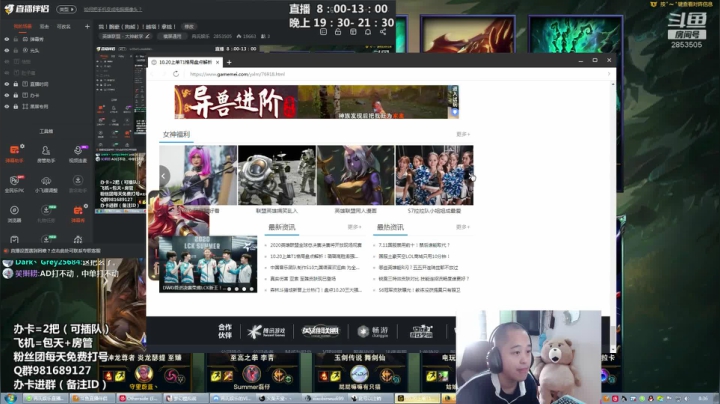Click the bell icon under the broadcast schedule
This screenshot has width=720, height=404.
[368, 32]
